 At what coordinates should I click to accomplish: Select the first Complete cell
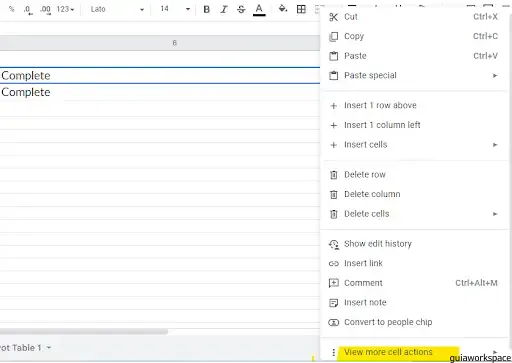click(160, 75)
